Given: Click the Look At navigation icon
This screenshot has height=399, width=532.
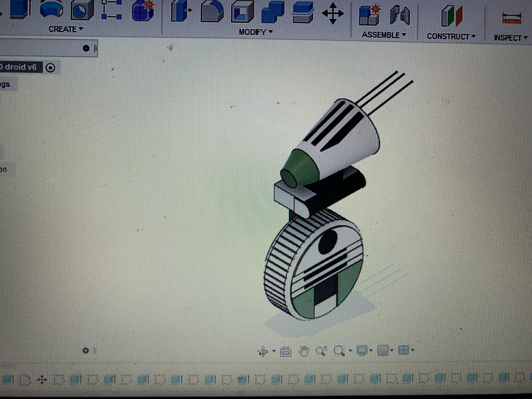Looking at the screenshot, I should click(286, 351).
